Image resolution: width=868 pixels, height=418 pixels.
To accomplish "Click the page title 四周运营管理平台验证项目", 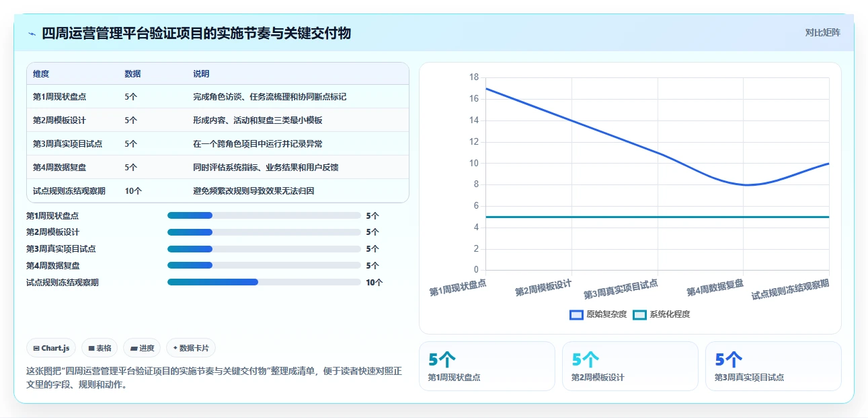I will (196, 33).
